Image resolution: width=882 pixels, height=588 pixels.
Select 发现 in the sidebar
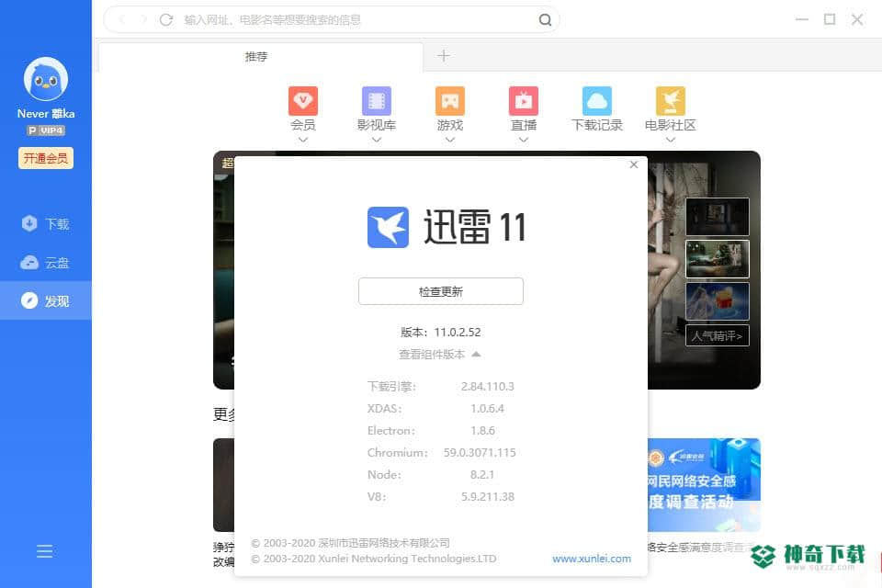[46, 300]
